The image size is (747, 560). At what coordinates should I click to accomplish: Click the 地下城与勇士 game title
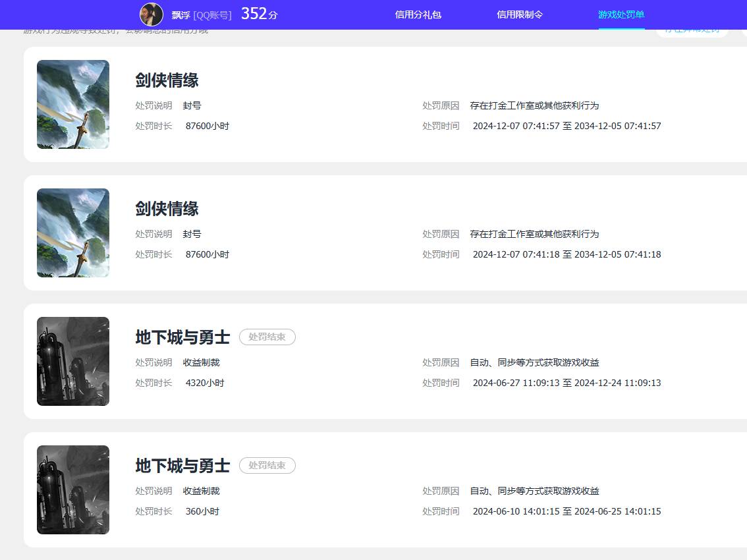pos(181,337)
